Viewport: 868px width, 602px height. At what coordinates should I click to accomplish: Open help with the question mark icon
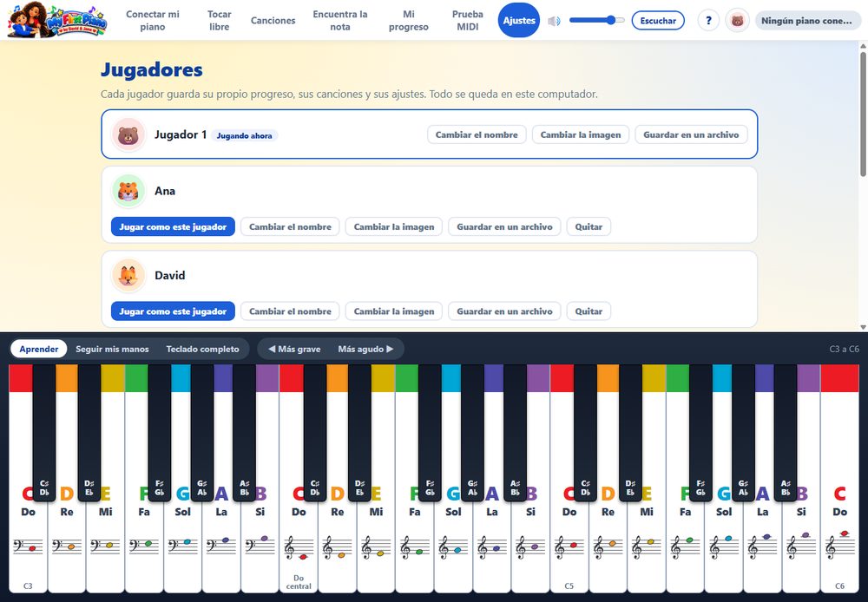708,21
